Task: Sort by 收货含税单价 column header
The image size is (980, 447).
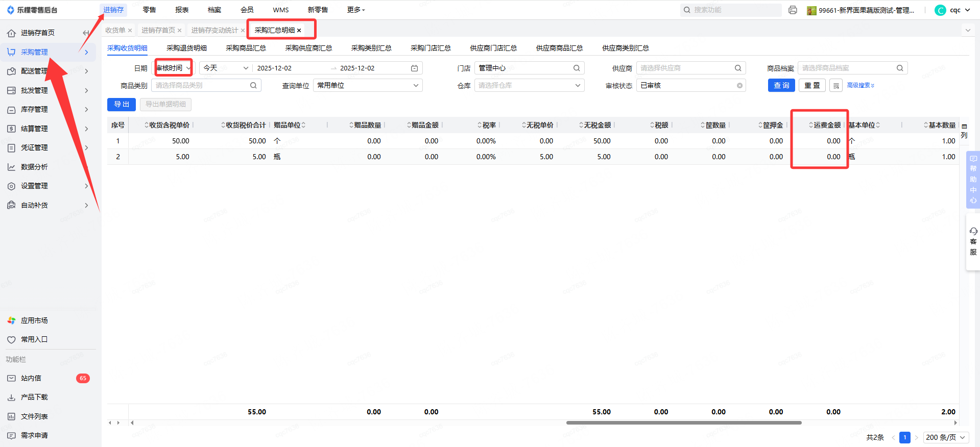Action: pos(167,125)
